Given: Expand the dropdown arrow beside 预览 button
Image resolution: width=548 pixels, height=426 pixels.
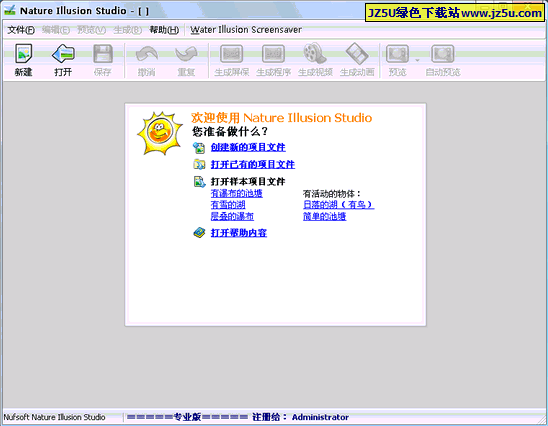Looking at the screenshot, I should click(x=417, y=60).
